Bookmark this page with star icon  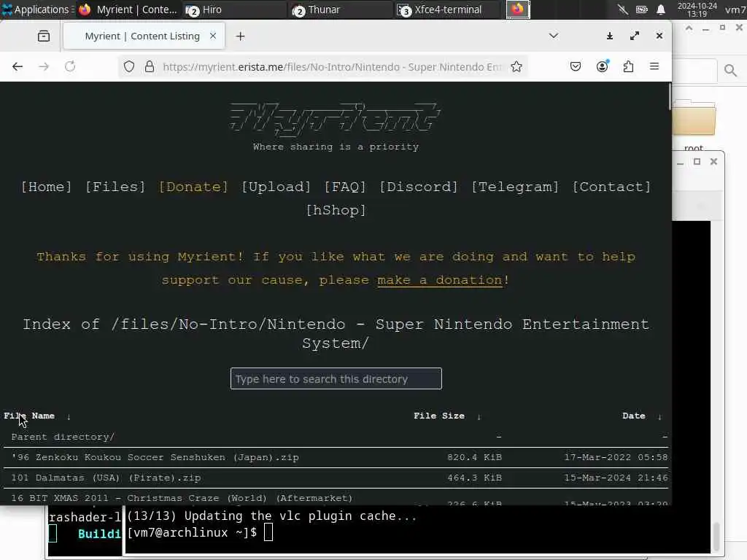point(516,66)
